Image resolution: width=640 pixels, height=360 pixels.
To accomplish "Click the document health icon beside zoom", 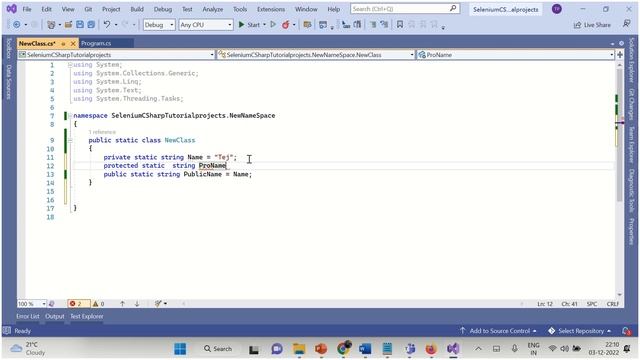I will pyautogui.click(x=52, y=304).
